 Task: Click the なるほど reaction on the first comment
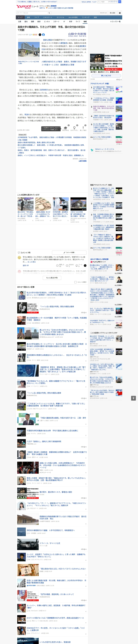70,266
